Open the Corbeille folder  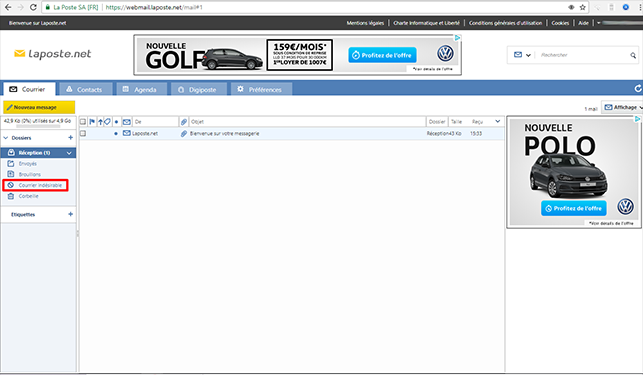(28, 196)
